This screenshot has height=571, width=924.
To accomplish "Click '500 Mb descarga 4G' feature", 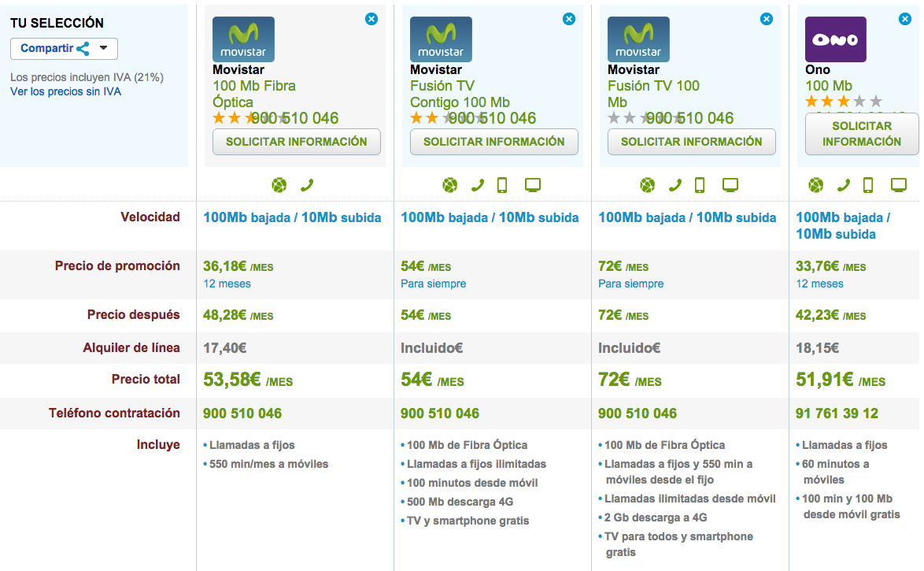I will pos(460,502).
